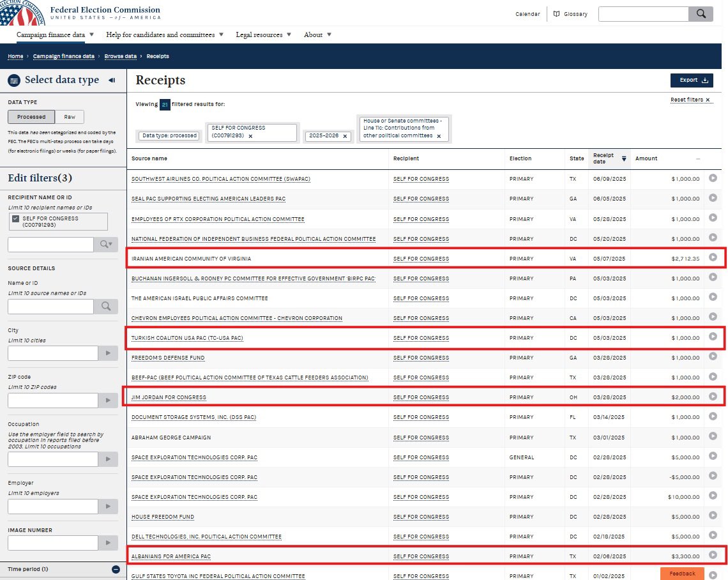The width and height of the screenshot is (728, 580).
Task: Remove the SELF FOR CONGRESS filter tag
Action: coord(250,136)
